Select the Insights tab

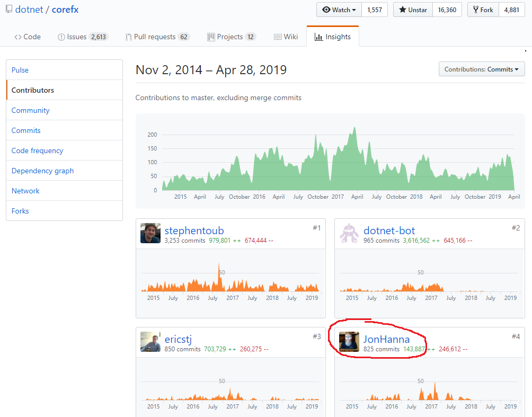(333, 37)
